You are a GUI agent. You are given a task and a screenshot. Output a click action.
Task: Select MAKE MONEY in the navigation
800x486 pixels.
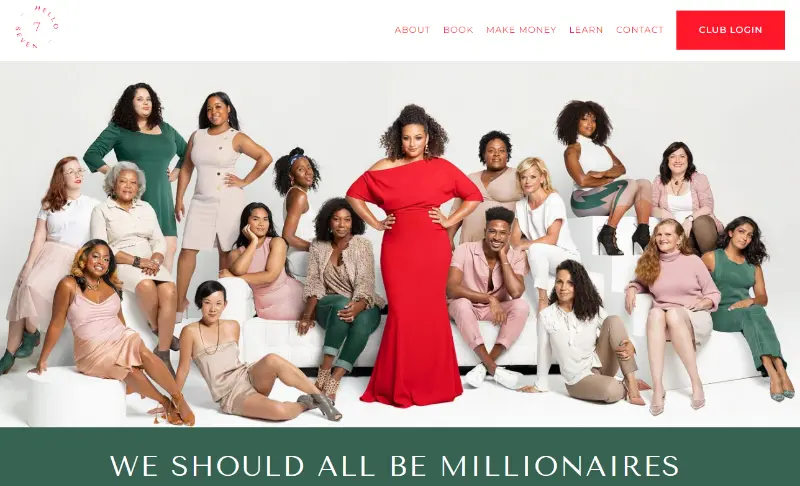point(521,30)
